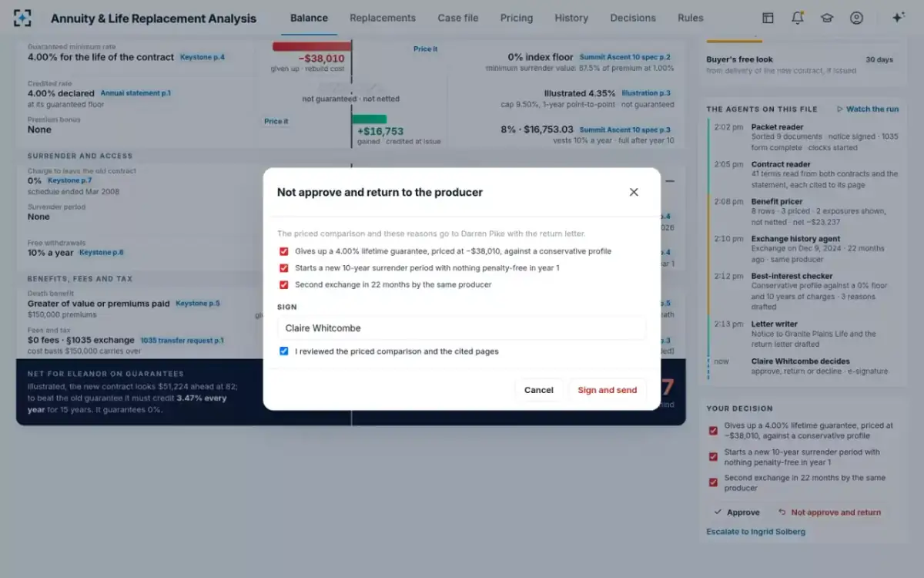The image size is (924, 578).
Task: Open the Keystone p.4 citation
Action: (202, 57)
